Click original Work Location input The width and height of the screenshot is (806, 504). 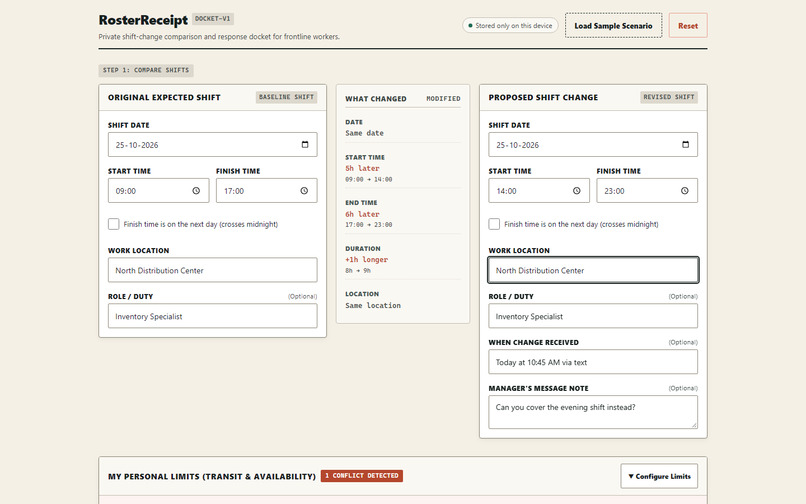[x=212, y=270]
